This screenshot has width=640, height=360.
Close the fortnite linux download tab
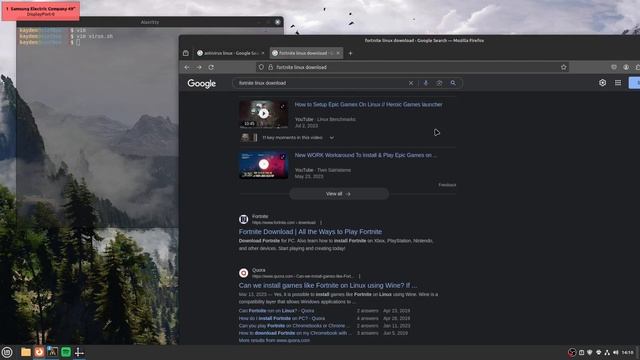click(x=338, y=53)
